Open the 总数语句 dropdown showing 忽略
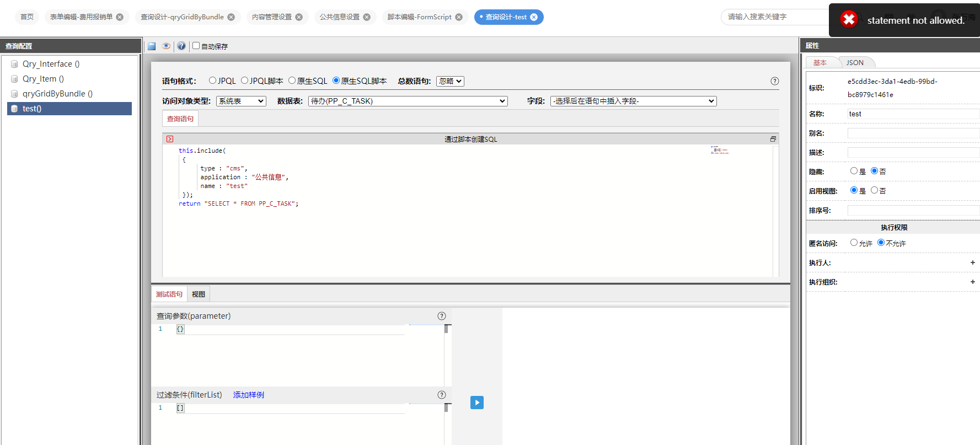980x445 pixels. coord(450,81)
